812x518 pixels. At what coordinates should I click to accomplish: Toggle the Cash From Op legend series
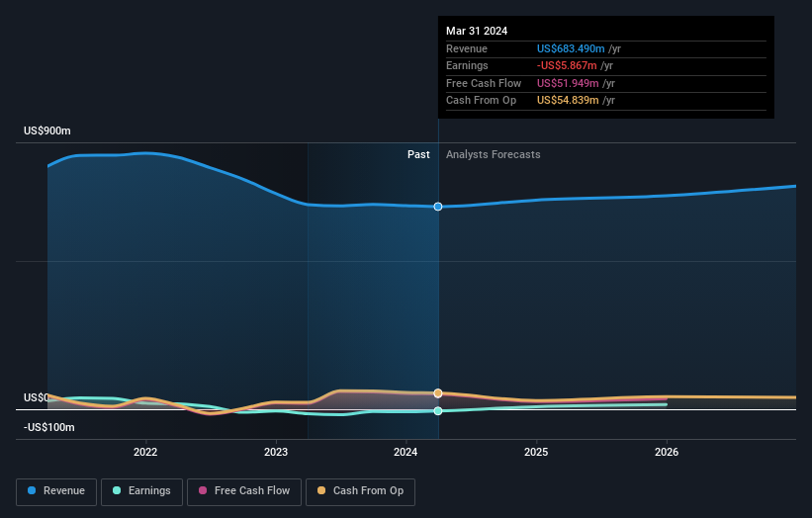pyautogui.click(x=360, y=491)
